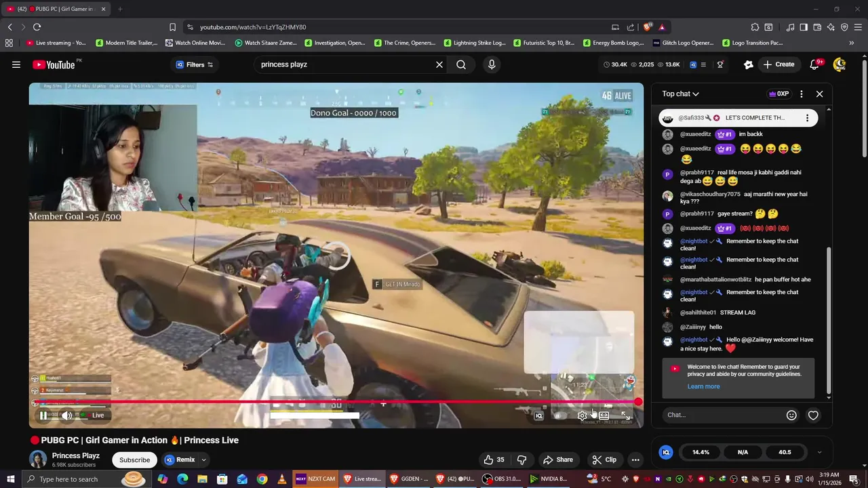
Task: Click the 40.5 stat pill
Action: tap(785, 452)
